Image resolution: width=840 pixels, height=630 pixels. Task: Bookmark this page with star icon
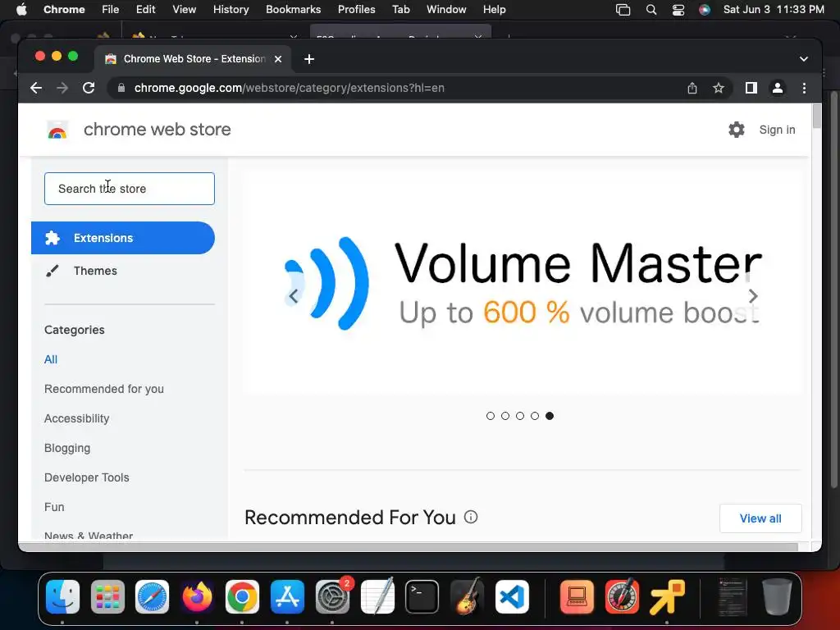tap(719, 88)
